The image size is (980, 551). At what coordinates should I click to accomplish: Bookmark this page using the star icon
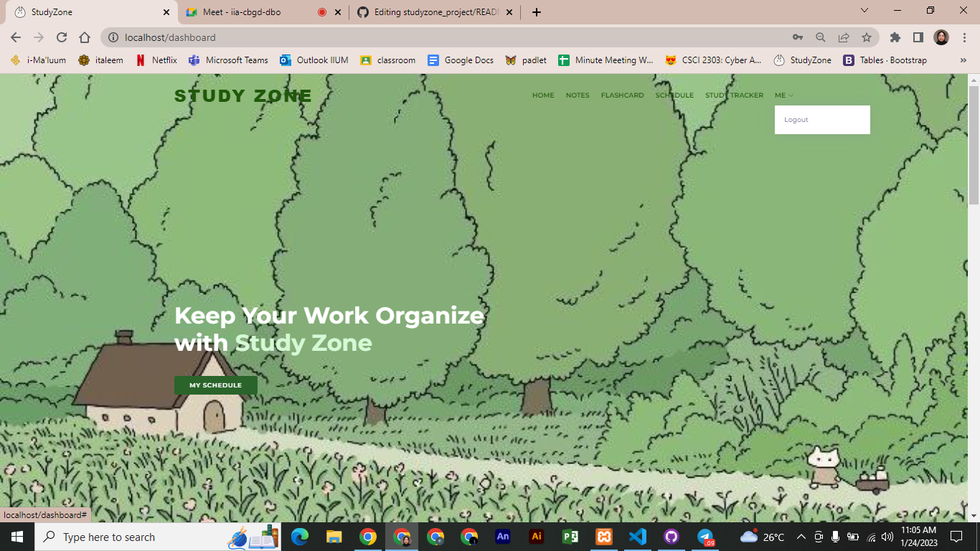pos(867,37)
